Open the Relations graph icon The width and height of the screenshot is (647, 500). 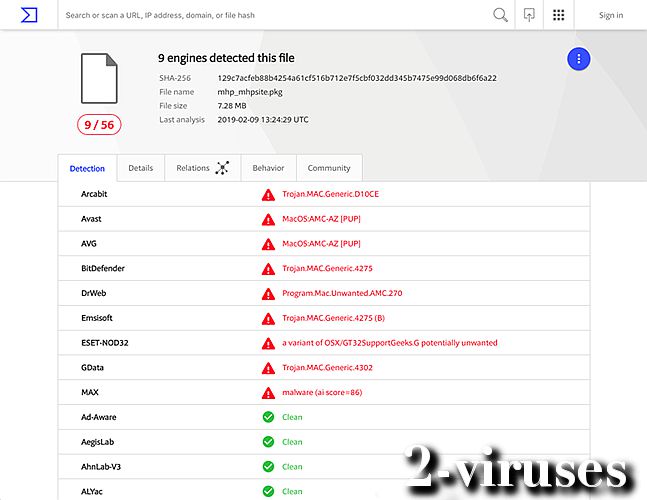(x=222, y=168)
